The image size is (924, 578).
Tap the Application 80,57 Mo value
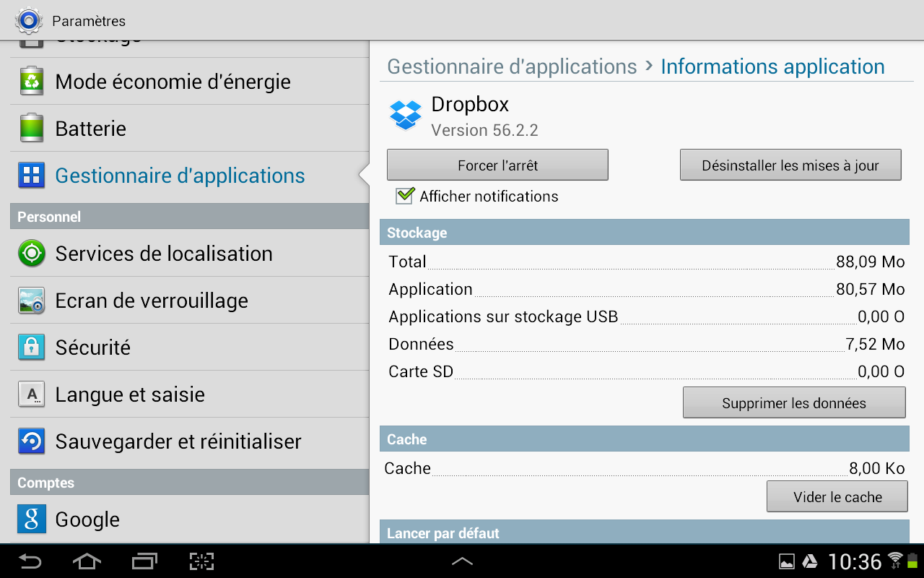click(870, 289)
